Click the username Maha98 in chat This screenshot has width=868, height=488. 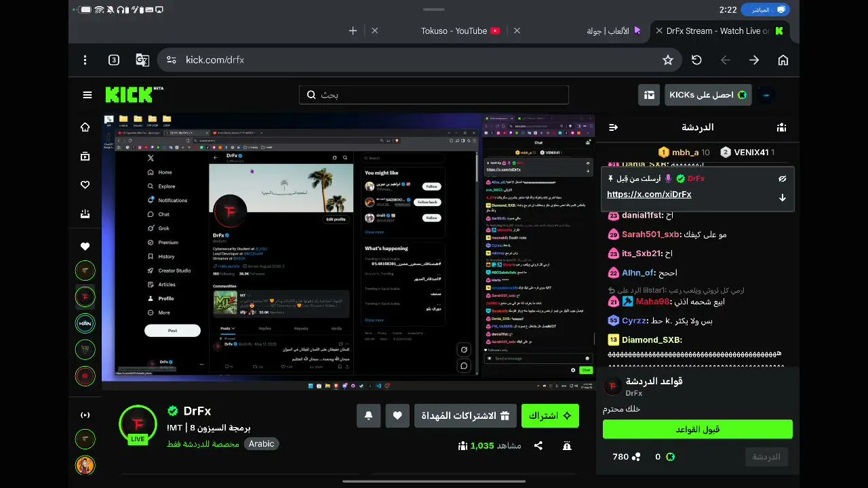(x=652, y=302)
